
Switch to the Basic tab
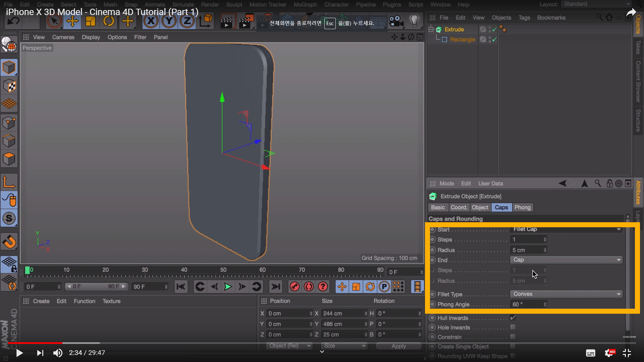click(x=438, y=207)
